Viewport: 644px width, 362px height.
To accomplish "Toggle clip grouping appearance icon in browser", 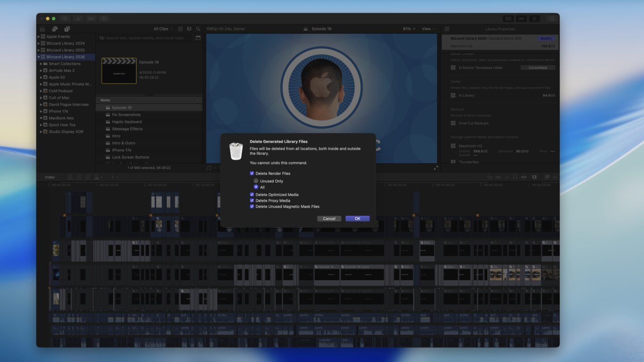I will 180,29.
